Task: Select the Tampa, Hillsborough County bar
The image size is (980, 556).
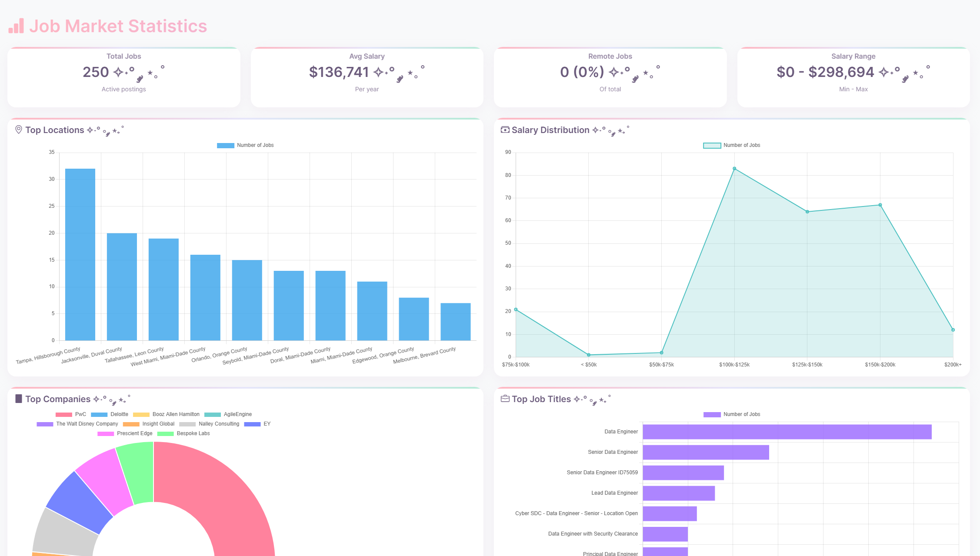Action: click(x=80, y=254)
